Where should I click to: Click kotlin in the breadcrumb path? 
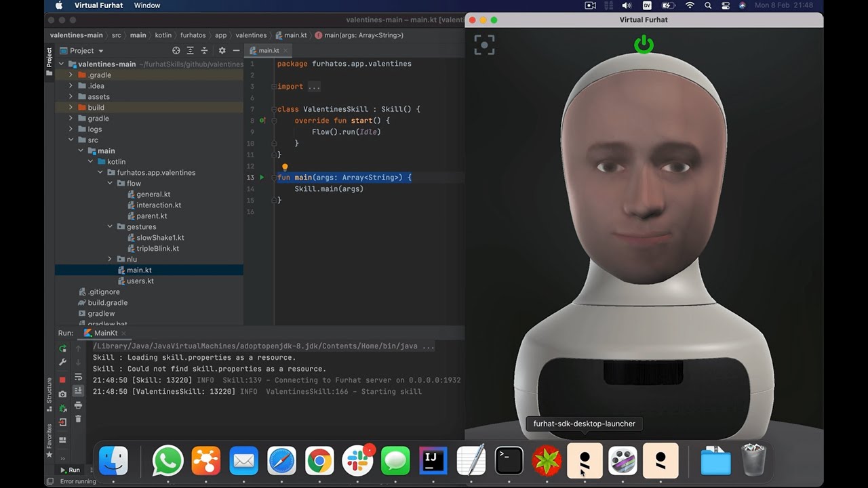point(163,35)
